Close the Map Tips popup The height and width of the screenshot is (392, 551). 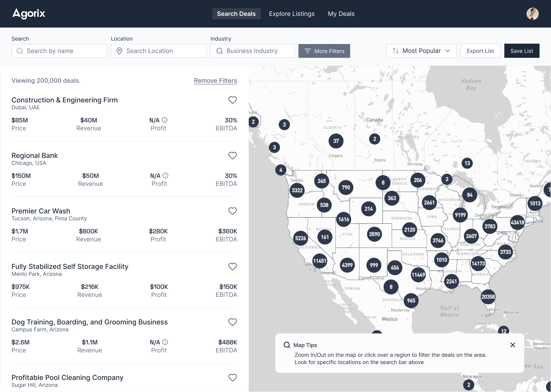pos(513,345)
